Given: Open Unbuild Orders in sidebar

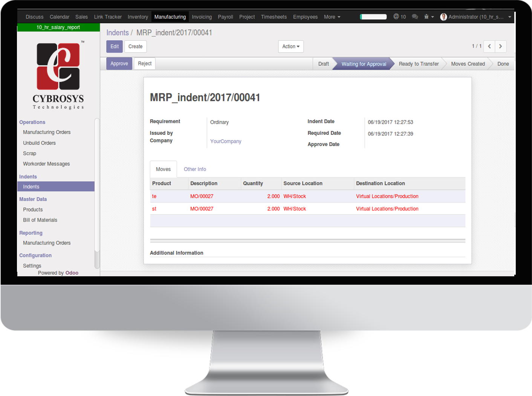Looking at the screenshot, I should (39, 143).
